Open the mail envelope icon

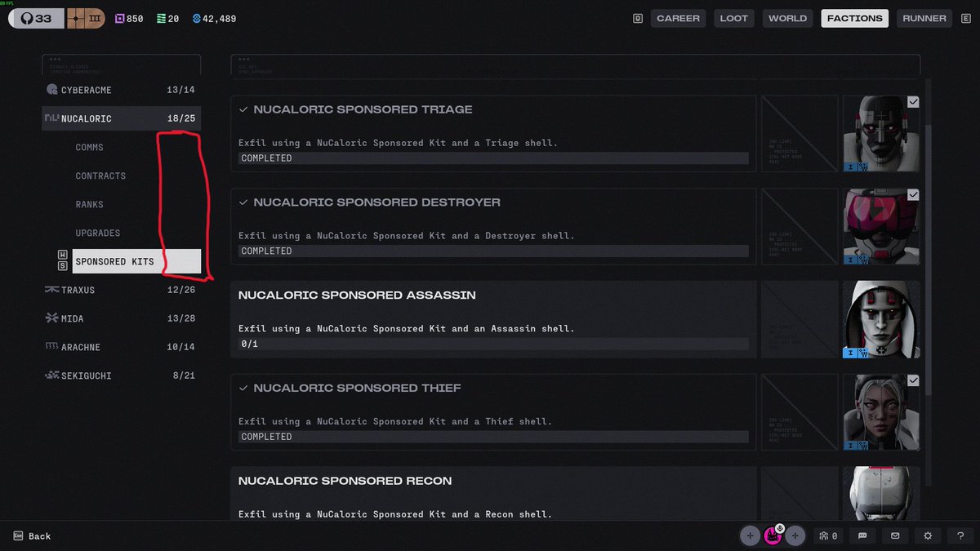pos(895,535)
